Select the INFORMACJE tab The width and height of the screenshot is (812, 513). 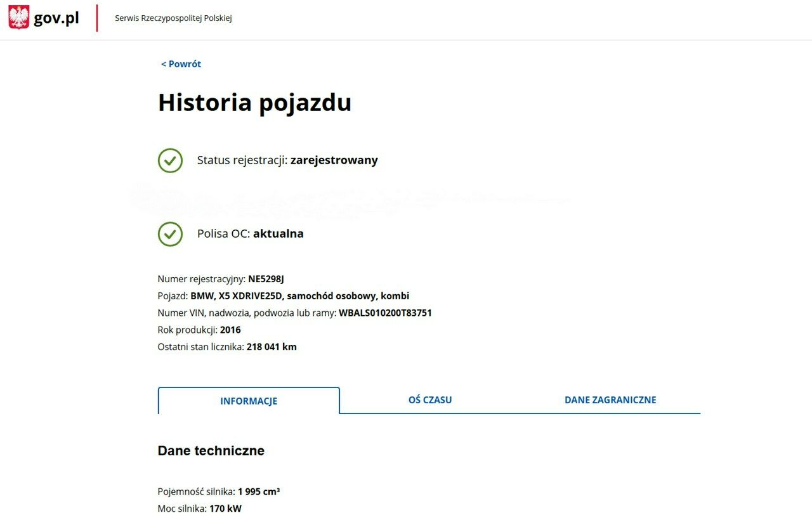click(x=249, y=401)
